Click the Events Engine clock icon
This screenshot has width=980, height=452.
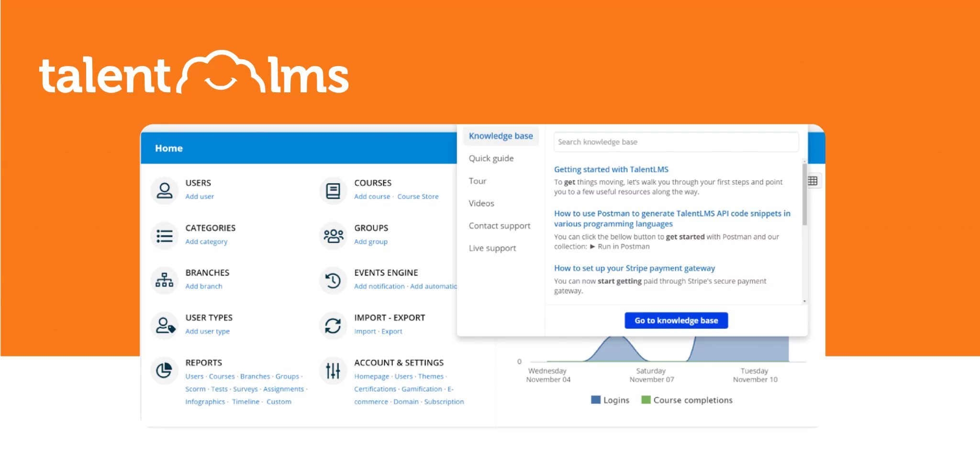click(333, 280)
